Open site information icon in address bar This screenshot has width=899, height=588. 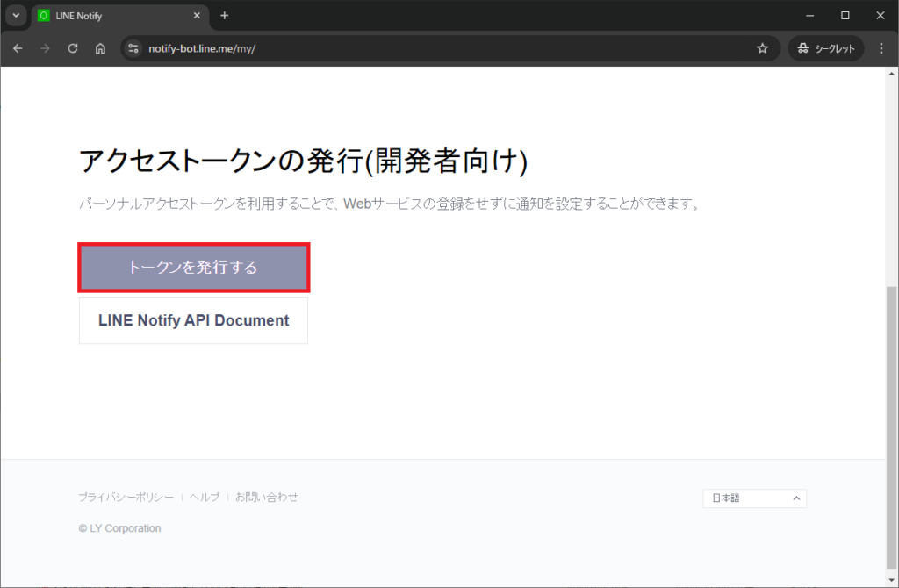tap(134, 48)
